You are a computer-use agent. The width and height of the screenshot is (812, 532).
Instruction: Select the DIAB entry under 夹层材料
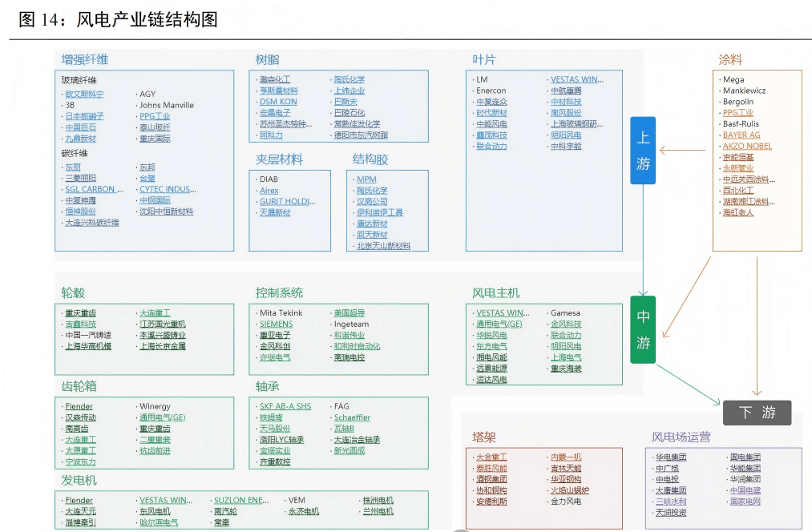click(269, 179)
